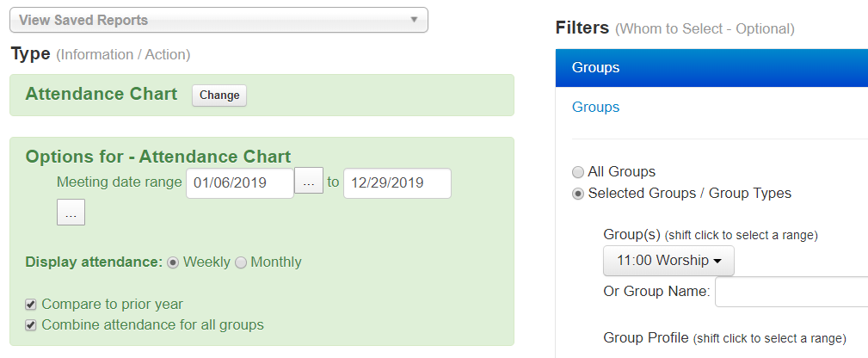Image resolution: width=868 pixels, height=358 pixels.
Task: Click the Meeting date range label
Action: coord(119,182)
